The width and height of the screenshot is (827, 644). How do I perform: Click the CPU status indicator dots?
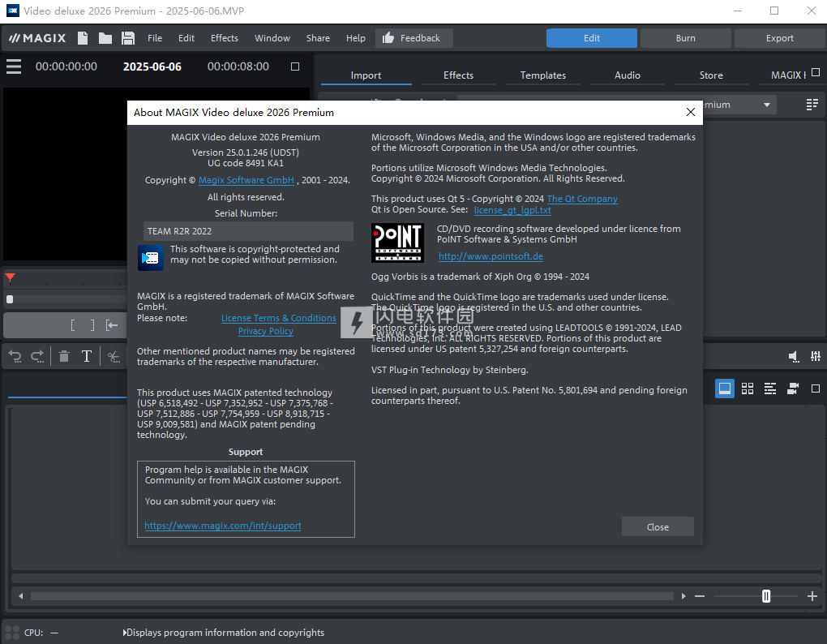click(x=11, y=633)
